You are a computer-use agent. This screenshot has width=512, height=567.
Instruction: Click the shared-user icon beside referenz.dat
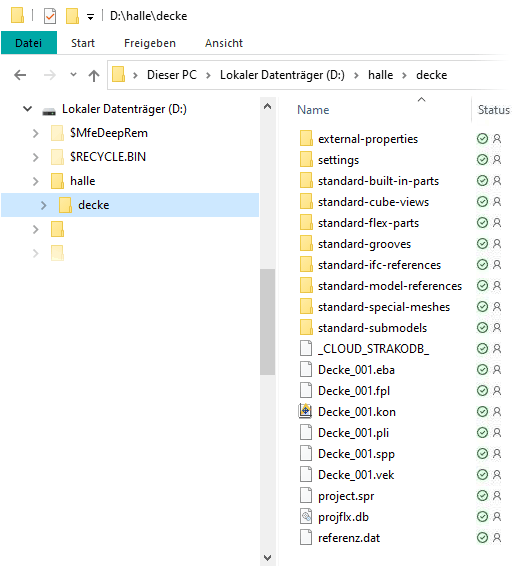[497, 537]
